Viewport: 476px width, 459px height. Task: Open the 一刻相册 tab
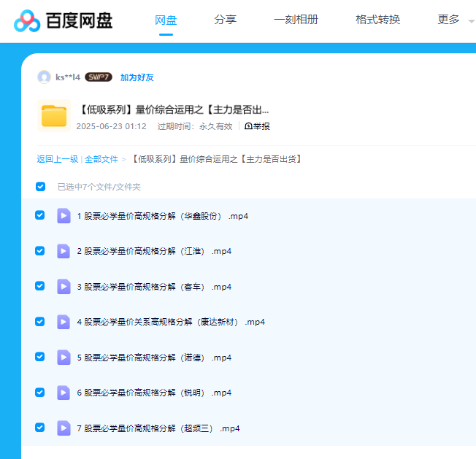[296, 20]
